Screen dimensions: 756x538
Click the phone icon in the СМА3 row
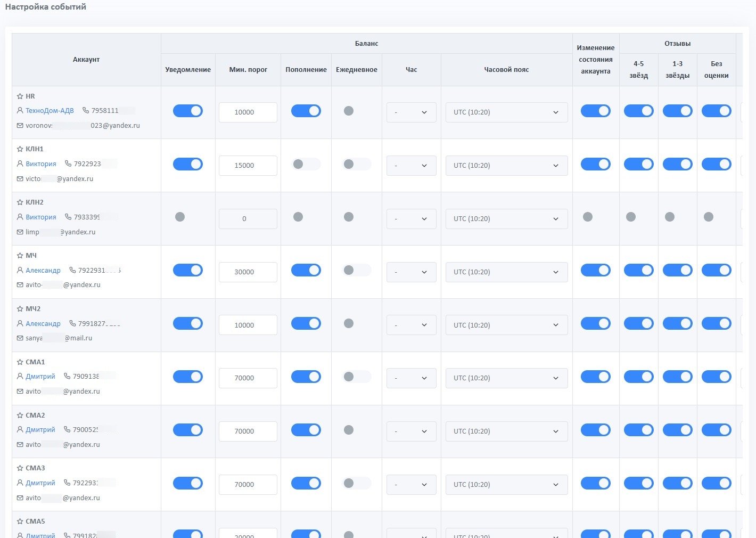pyautogui.click(x=67, y=483)
